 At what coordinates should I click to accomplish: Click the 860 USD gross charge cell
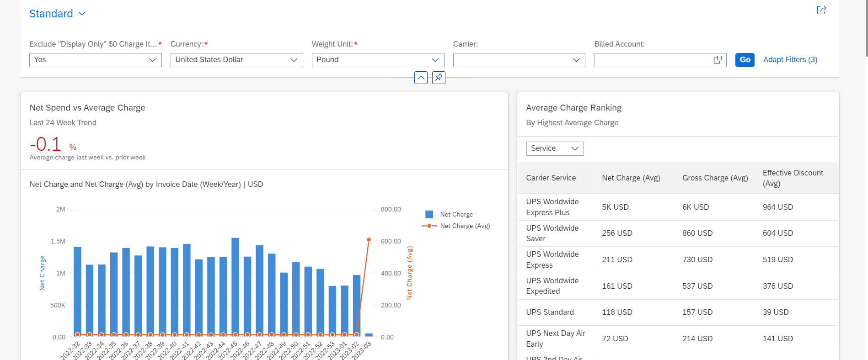point(697,233)
